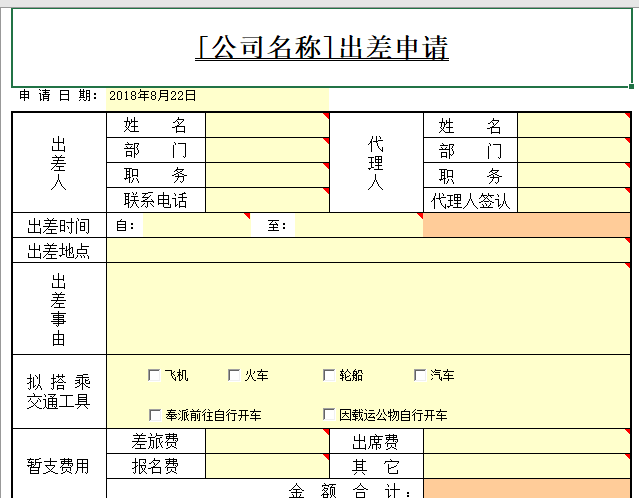The image size is (639, 498).
Task: Click the 申请日期 date cell 2018年8月22日
Action: (216, 97)
